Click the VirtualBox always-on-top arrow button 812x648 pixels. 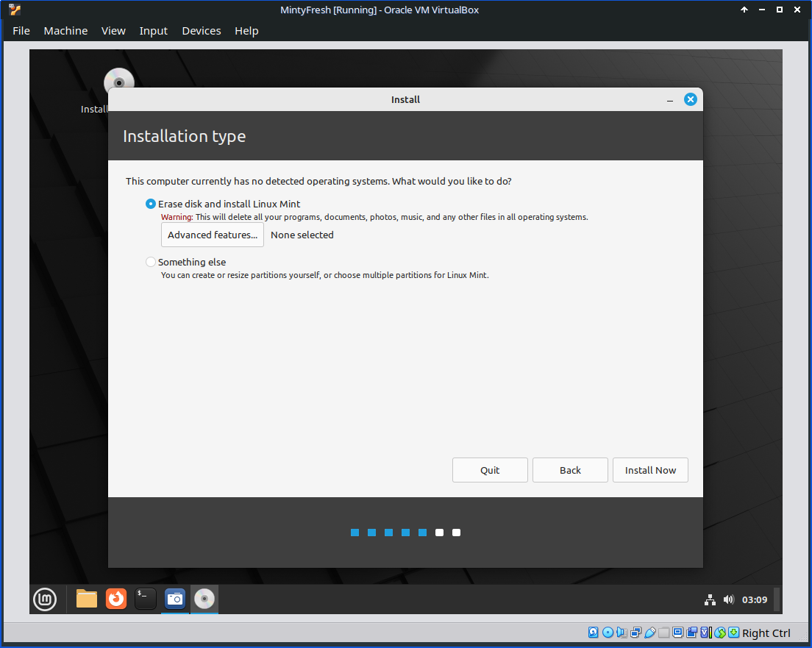coord(744,10)
